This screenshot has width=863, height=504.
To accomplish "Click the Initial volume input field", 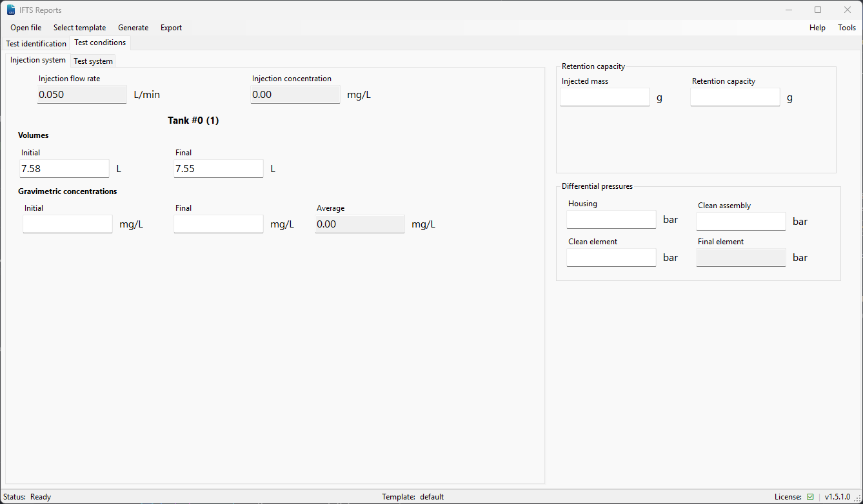I will coord(64,169).
